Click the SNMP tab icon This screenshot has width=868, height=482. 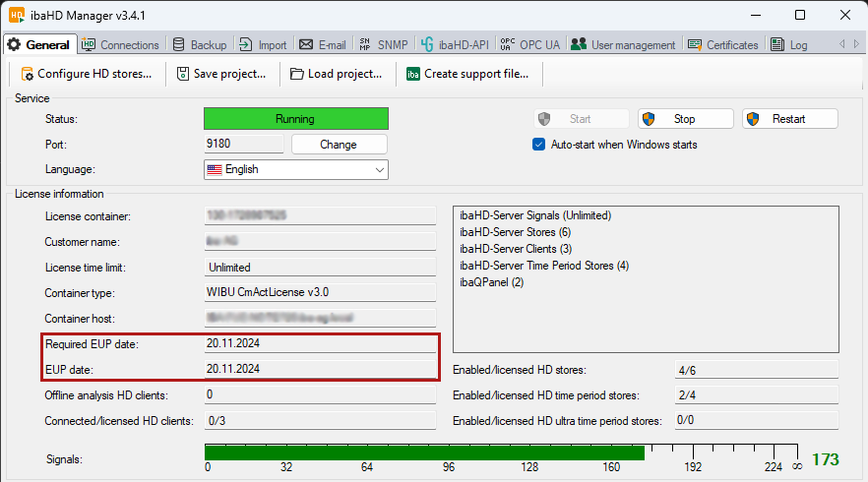365,45
